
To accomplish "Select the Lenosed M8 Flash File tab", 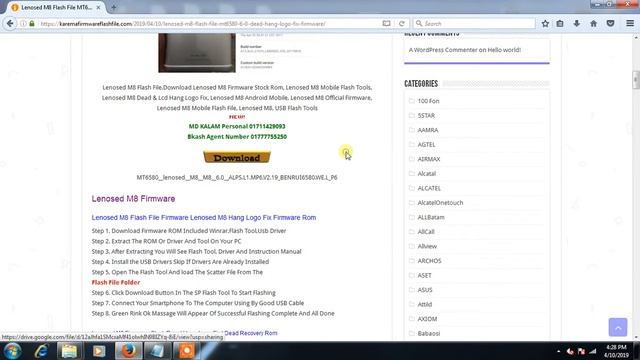I will [x=57, y=7].
